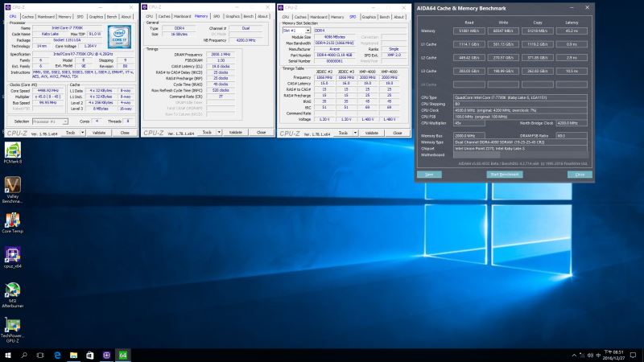Open the Mainboard tab in the first CPU-Z window
644x362 pixels.
[x=46, y=16]
